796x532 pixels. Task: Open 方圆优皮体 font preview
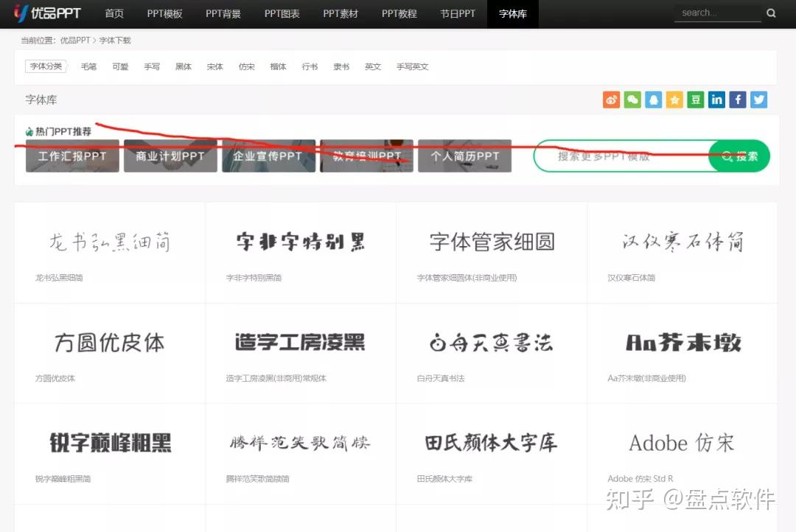coord(110,343)
